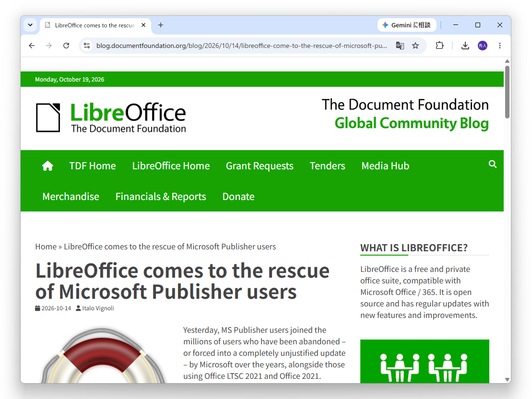The width and height of the screenshot is (532, 399).
Task: Click the Gemini assistant button
Action: 407,25
